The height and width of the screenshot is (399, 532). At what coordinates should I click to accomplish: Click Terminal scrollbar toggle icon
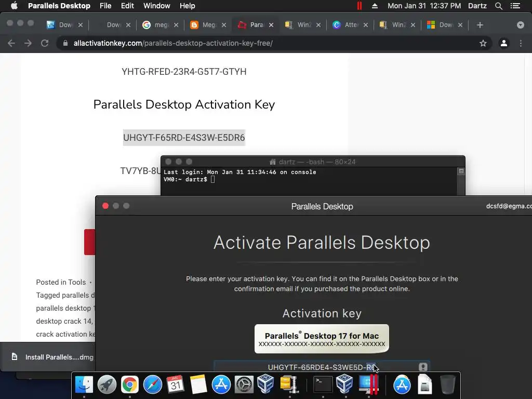[x=461, y=171]
